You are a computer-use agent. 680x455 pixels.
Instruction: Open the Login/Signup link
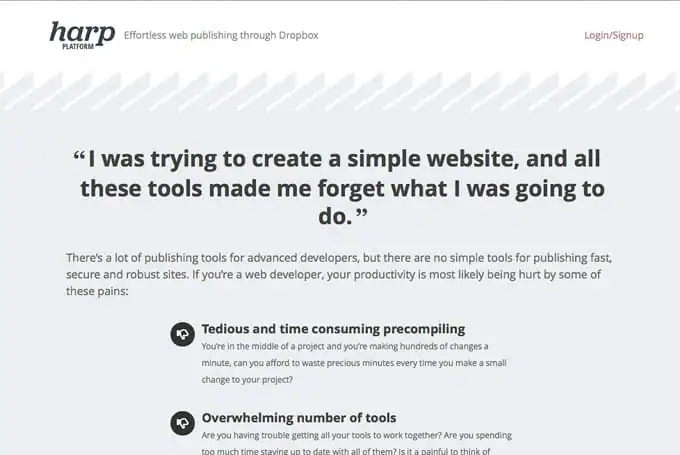click(614, 35)
